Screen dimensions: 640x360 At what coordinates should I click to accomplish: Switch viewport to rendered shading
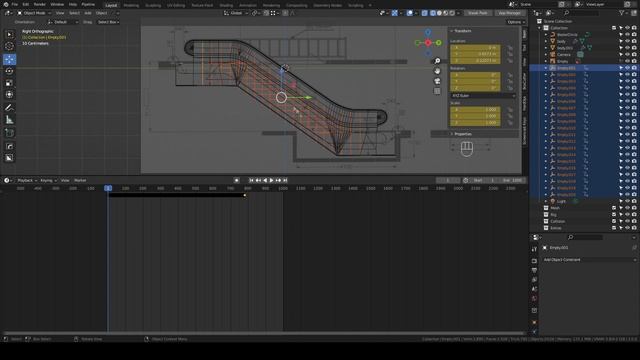click(452, 13)
